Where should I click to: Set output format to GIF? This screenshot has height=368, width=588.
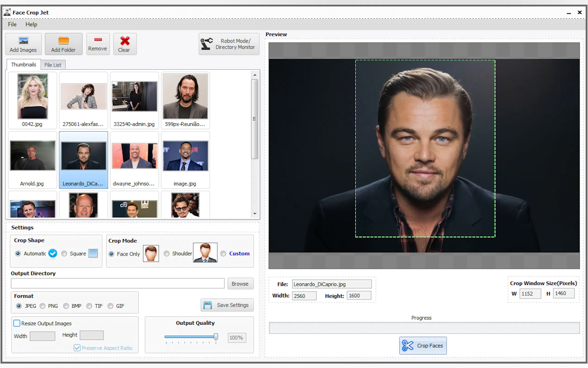click(110, 306)
